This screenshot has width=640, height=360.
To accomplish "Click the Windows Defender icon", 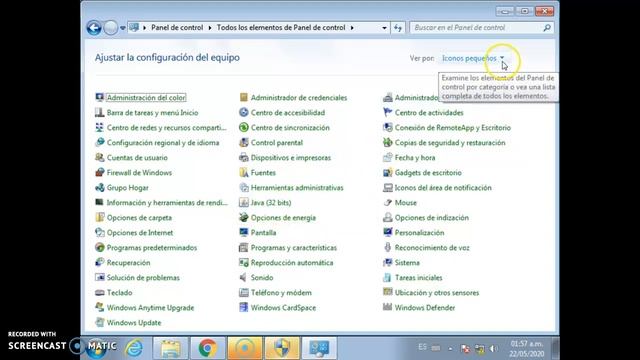I will pyautogui.click(x=387, y=308).
